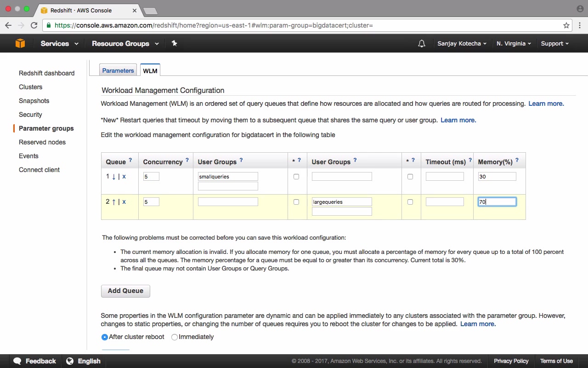Open Clusters in the left sidebar

tap(30, 87)
